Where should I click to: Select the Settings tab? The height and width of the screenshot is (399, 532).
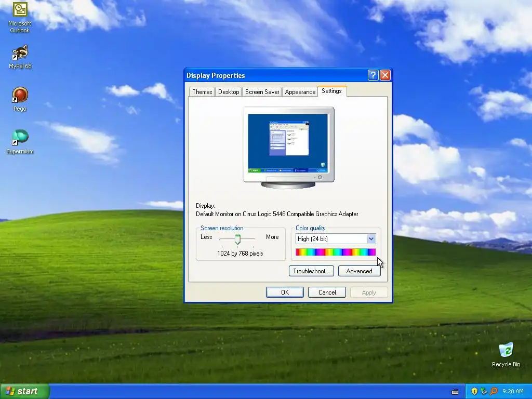(x=331, y=91)
